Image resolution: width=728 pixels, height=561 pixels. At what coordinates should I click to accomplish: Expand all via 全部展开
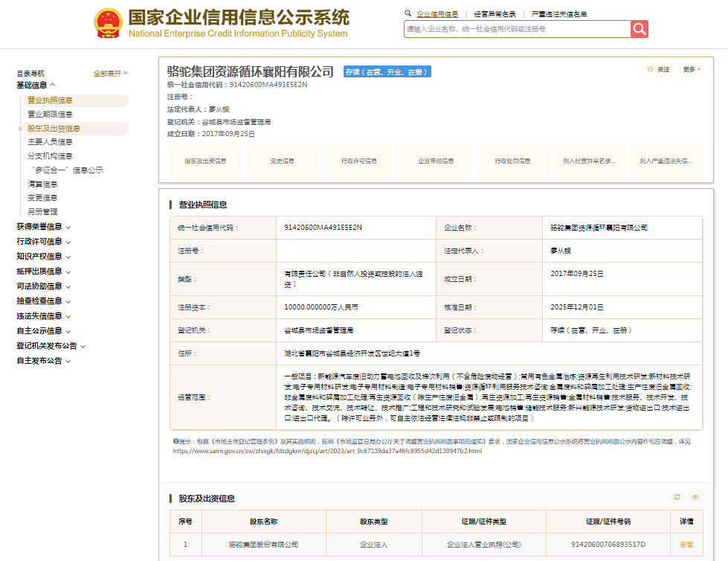coord(111,74)
